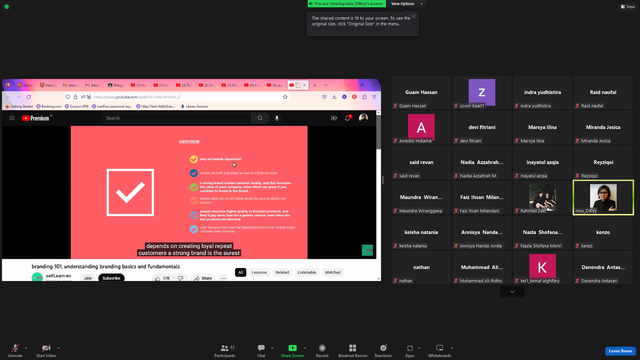Expand Share Screen options arrow
Image resolution: width=640 pixels, height=360 pixels.
point(304,348)
